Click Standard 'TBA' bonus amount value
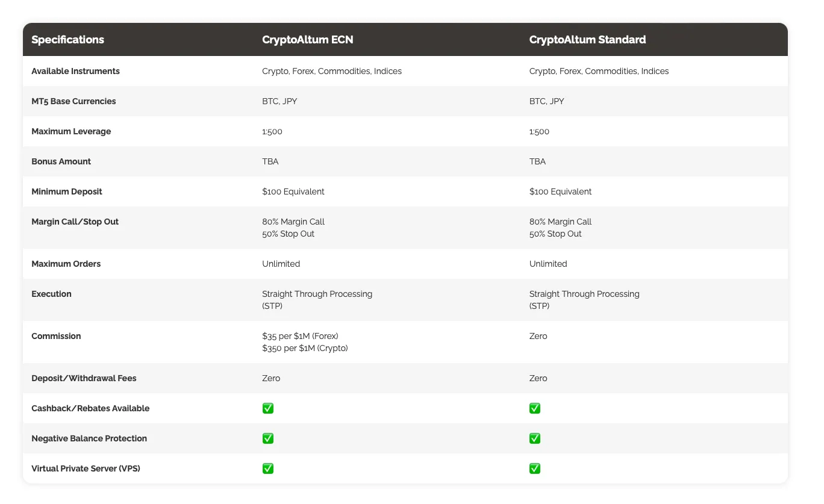 coord(537,161)
